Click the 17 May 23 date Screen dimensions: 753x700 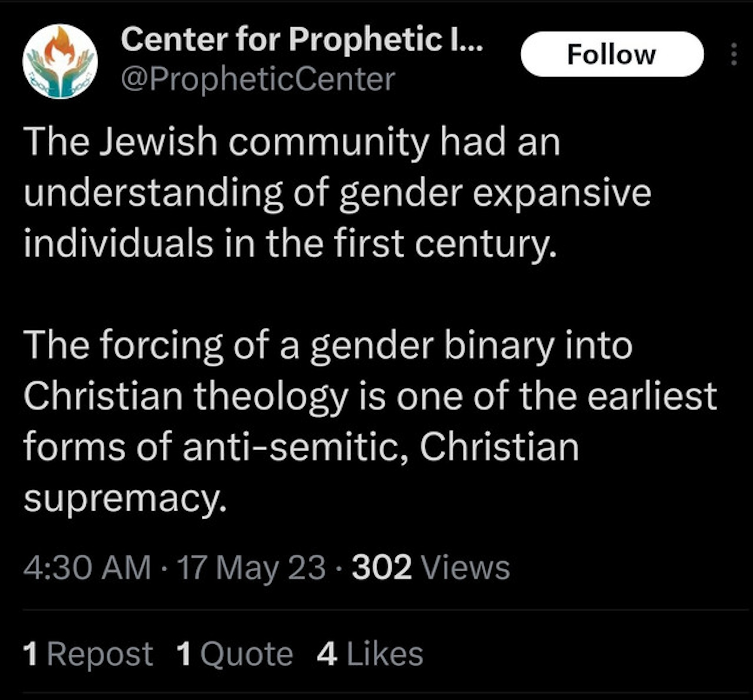click(x=252, y=568)
